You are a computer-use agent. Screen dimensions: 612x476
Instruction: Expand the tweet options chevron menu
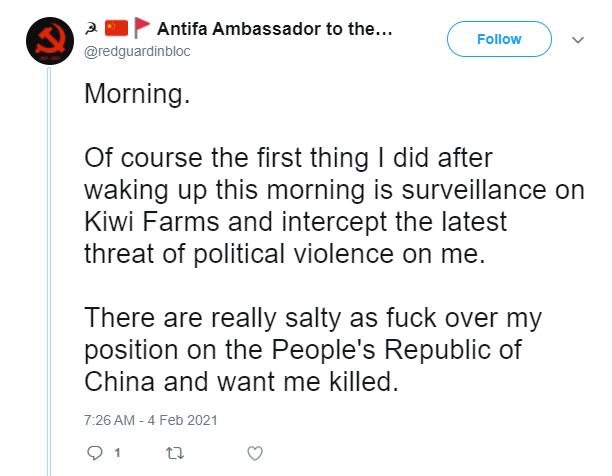(x=578, y=40)
